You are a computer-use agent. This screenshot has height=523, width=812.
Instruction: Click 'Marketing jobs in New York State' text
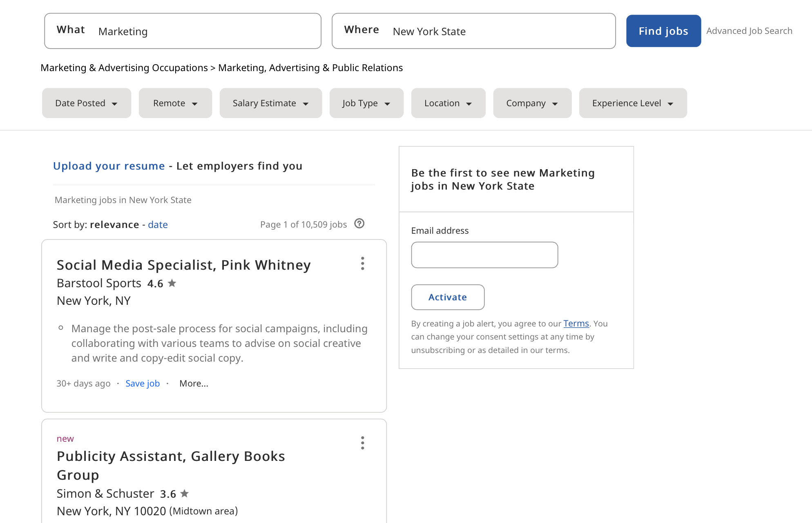pyautogui.click(x=123, y=200)
